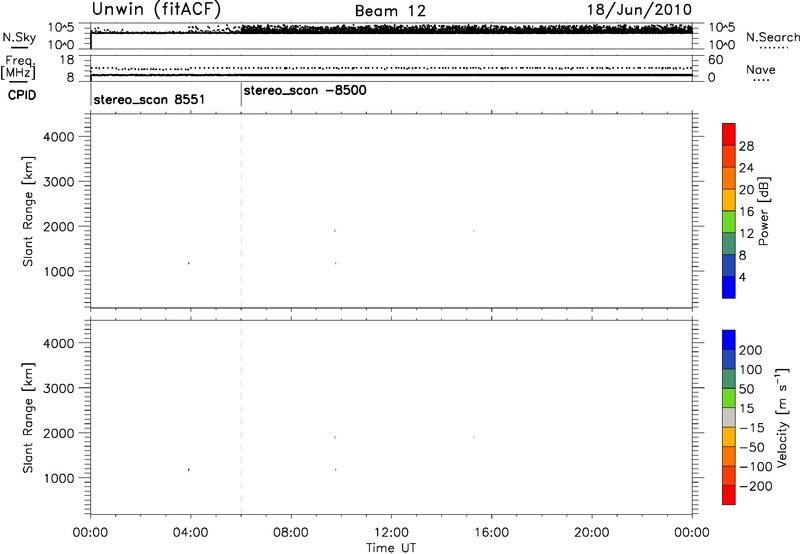Select the orange 20–24 dB Power colorbar segment

point(729,178)
